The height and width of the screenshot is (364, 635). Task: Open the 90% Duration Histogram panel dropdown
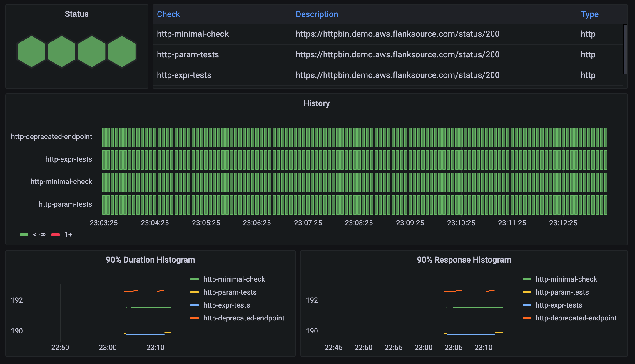(x=151, y=260)
